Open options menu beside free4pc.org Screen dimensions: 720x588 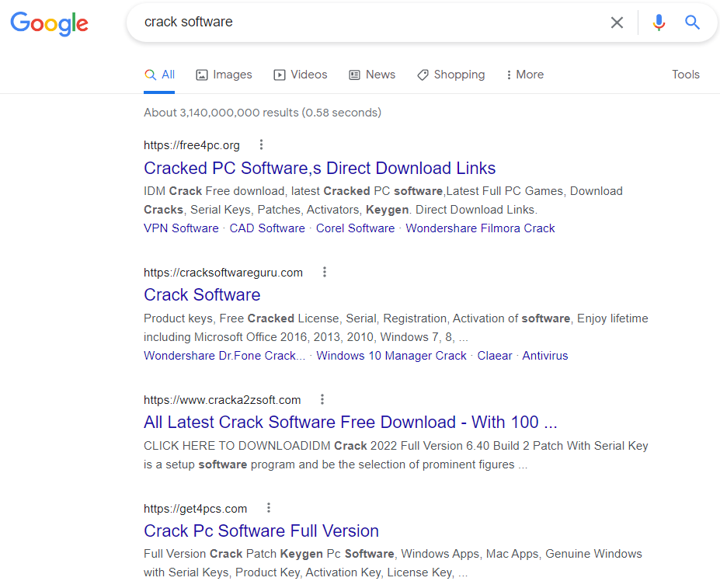tap(262, 144)
